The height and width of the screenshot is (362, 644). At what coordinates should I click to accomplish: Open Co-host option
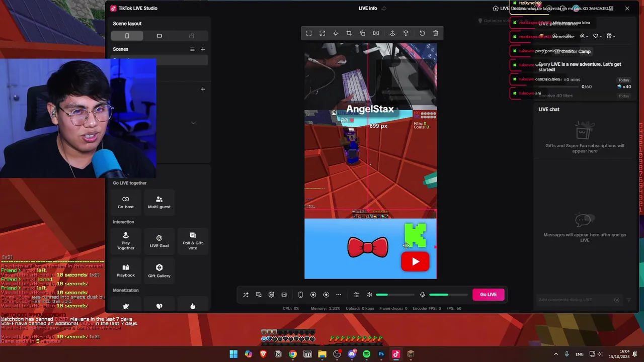(126, 203)
